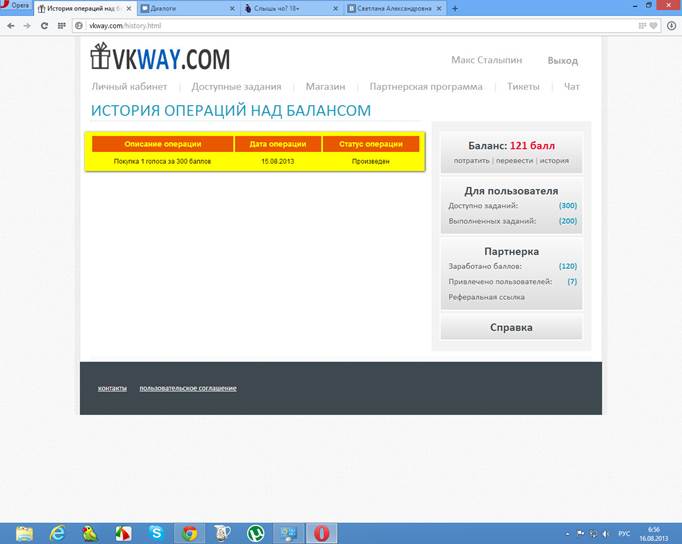Click the 121 балл balance value
The width and height of the screenshot is (682, 544).
point(532,146)
